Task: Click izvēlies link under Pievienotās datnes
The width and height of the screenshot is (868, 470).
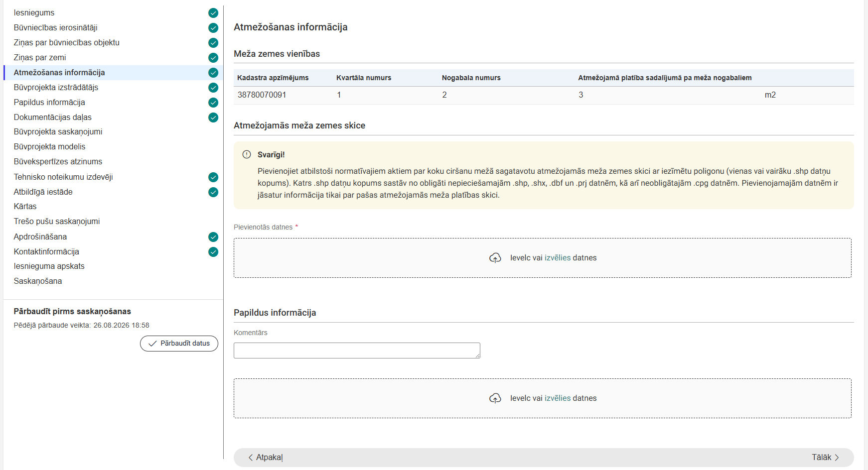Action: click(558, 258)
